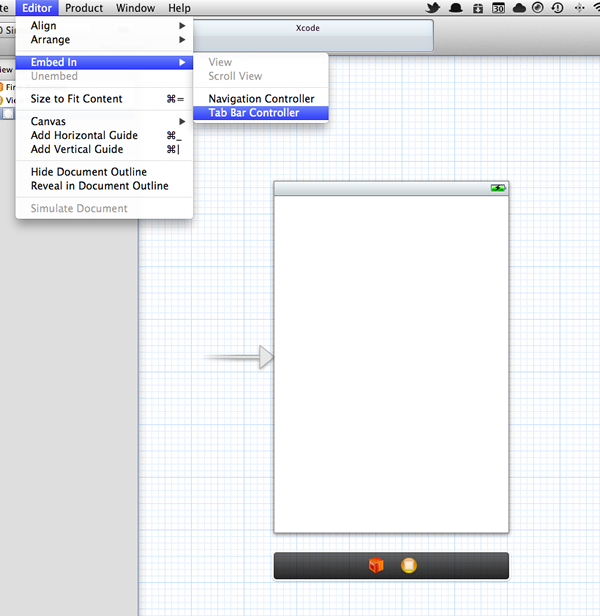Open the Time Machine menu bar icon
The height and width of the screenshot is (616, 600).
coord(558,8)
